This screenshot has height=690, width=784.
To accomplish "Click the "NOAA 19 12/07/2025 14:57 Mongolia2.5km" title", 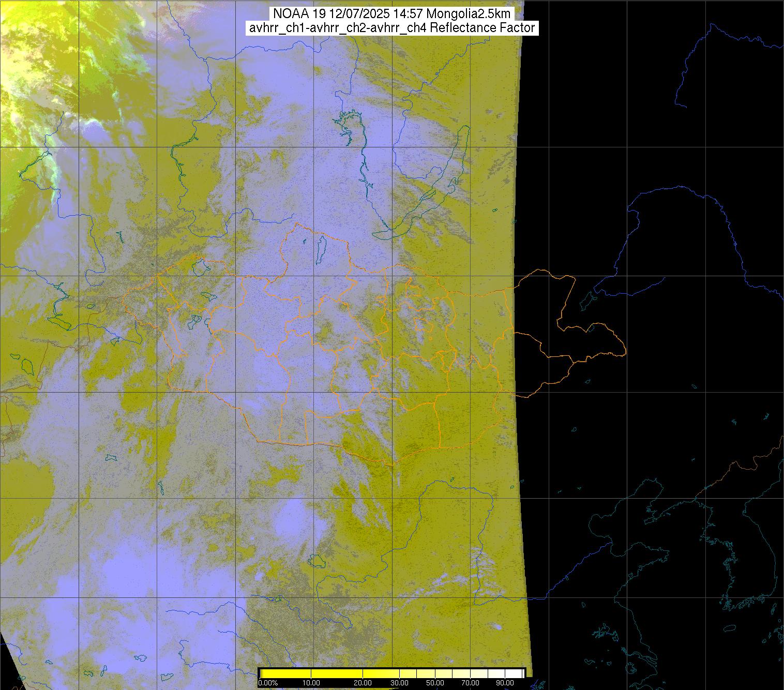I will [x=391, y=13].
